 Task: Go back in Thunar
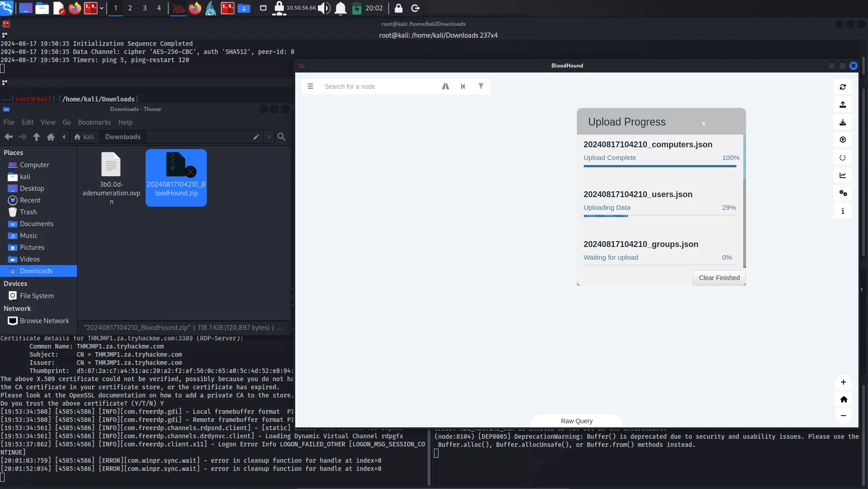(9, 137)
